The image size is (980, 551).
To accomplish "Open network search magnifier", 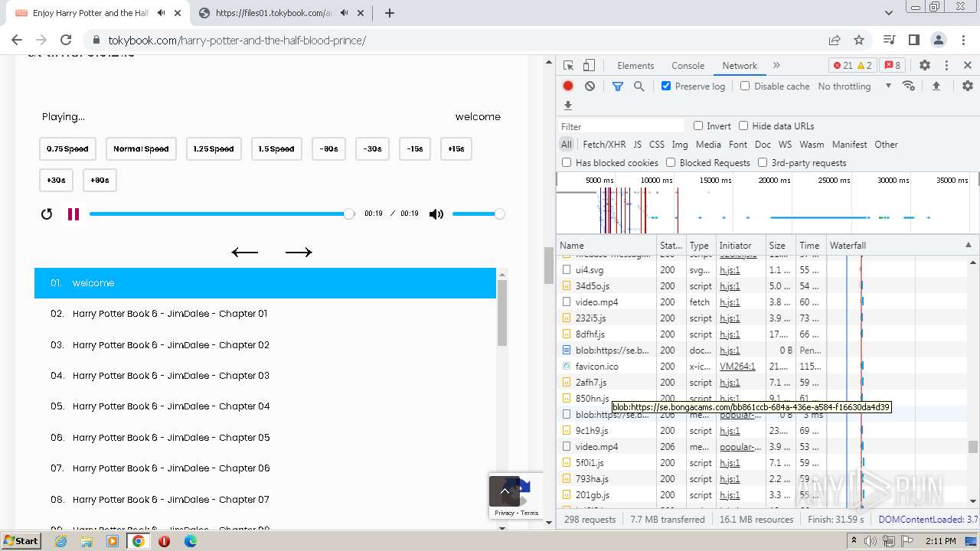I will pyautogui.click(x=639, y=86).
